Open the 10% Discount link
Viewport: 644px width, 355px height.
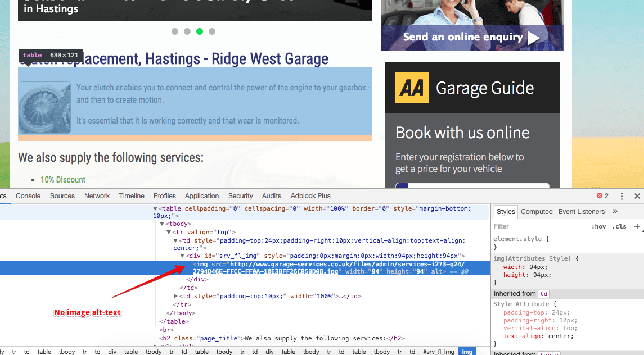[63, 180]
